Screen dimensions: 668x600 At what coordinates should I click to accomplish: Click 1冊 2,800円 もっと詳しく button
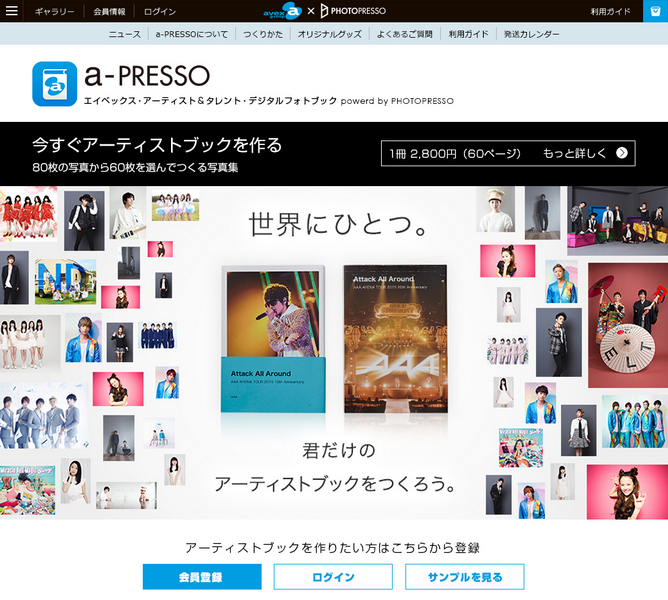pos(508,153)
